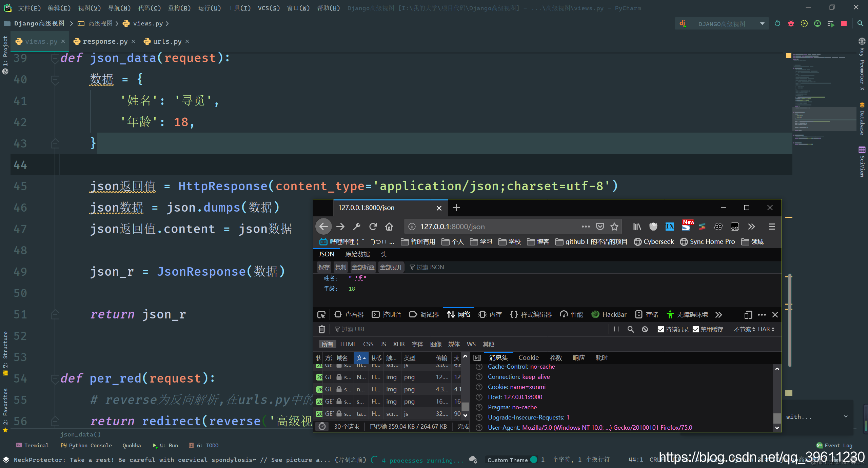The width and height of the screenshot is (868, 468).
Task: Pause network recording in devtools
Action: [616, 329]
